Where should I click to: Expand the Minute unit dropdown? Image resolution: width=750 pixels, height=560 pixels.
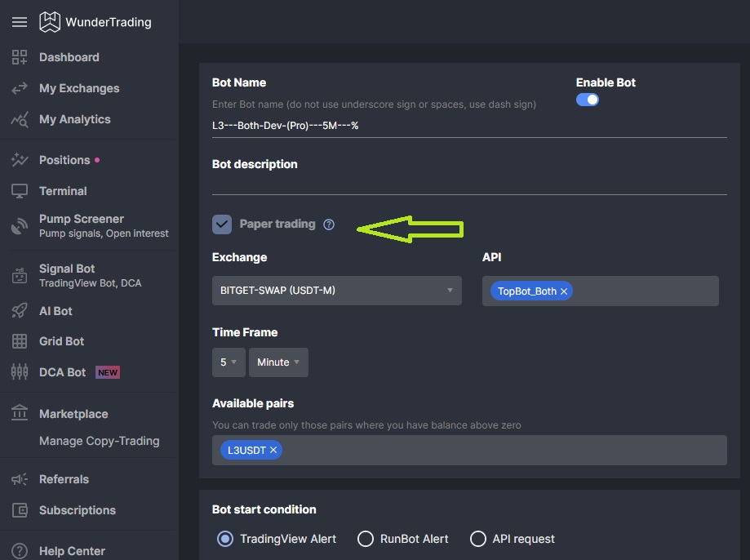tap(278, 362)
